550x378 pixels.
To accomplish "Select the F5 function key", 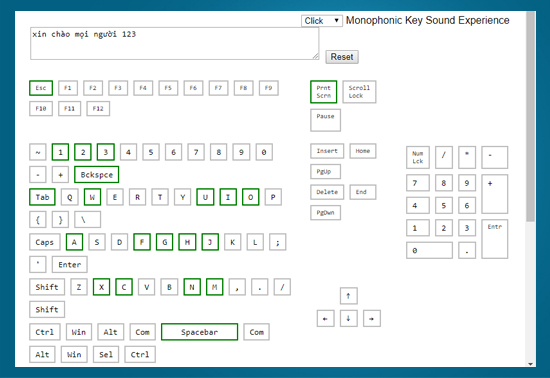I will [168, 88].
